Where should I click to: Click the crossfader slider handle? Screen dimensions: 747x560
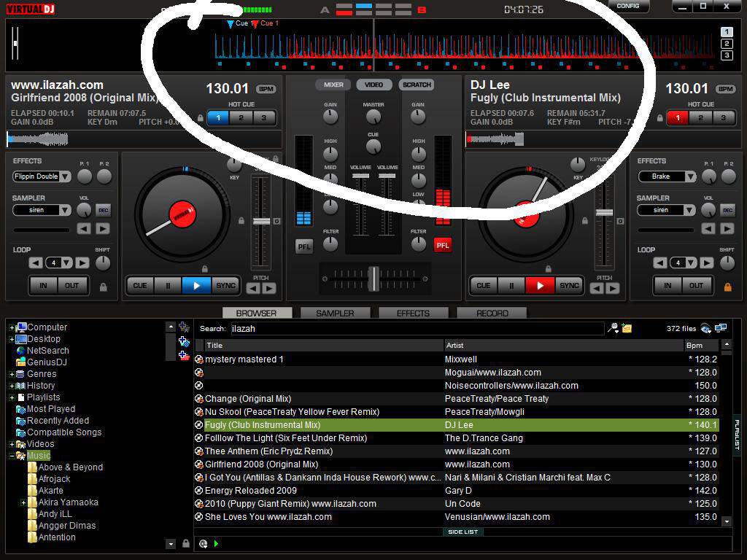(x=374, y=279)
